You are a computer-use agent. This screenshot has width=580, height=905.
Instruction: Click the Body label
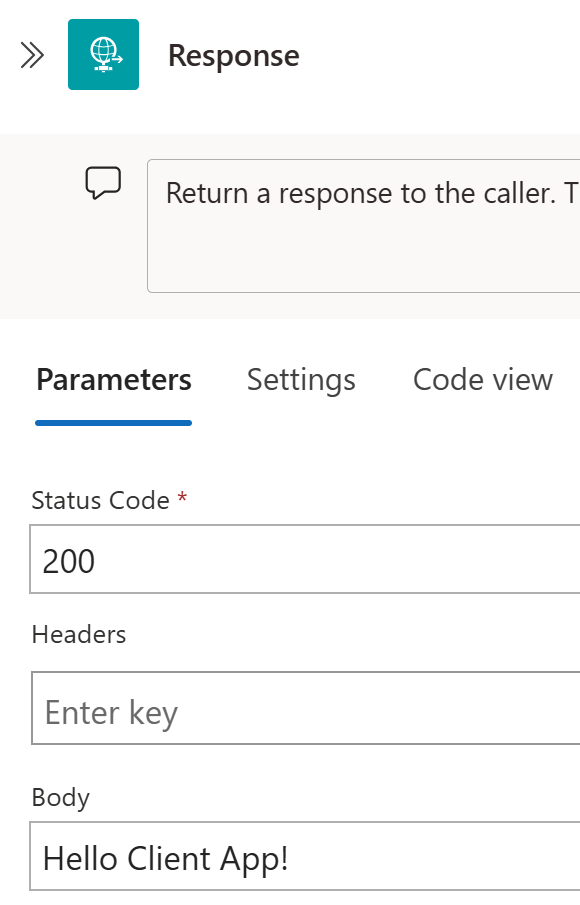61,798
